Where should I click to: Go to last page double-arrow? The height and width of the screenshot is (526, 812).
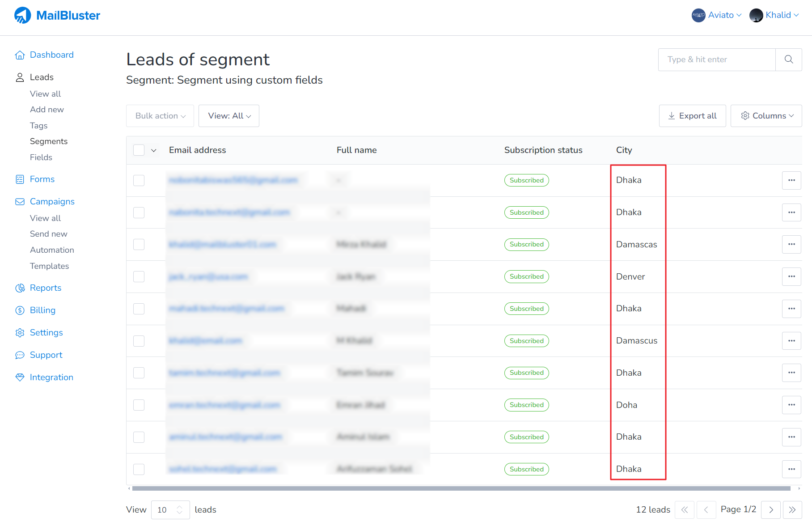[792, 510]
